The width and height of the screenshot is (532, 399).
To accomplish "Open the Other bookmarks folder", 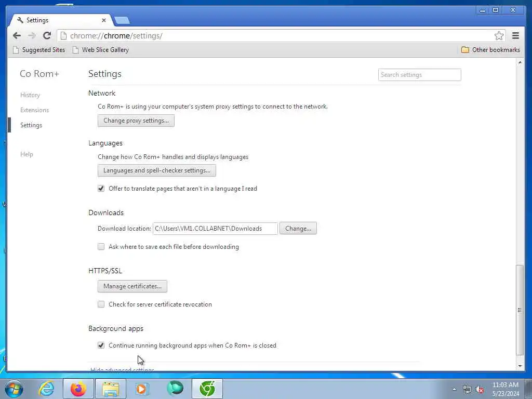I will (x=490, y=50).
